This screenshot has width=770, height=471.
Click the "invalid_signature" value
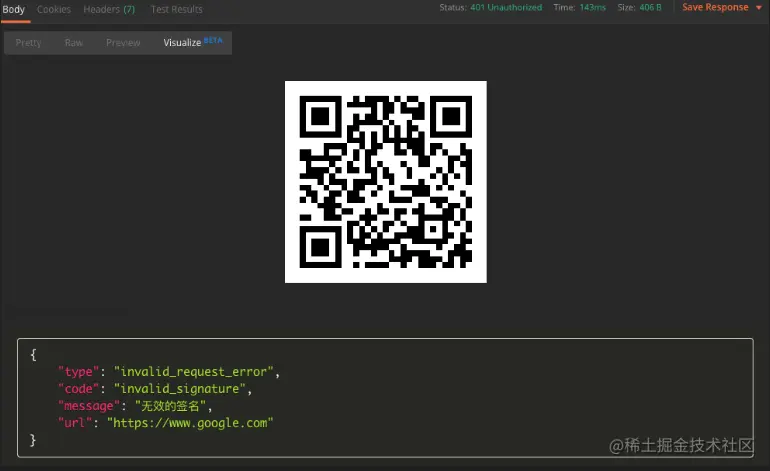tap(179, 389)
